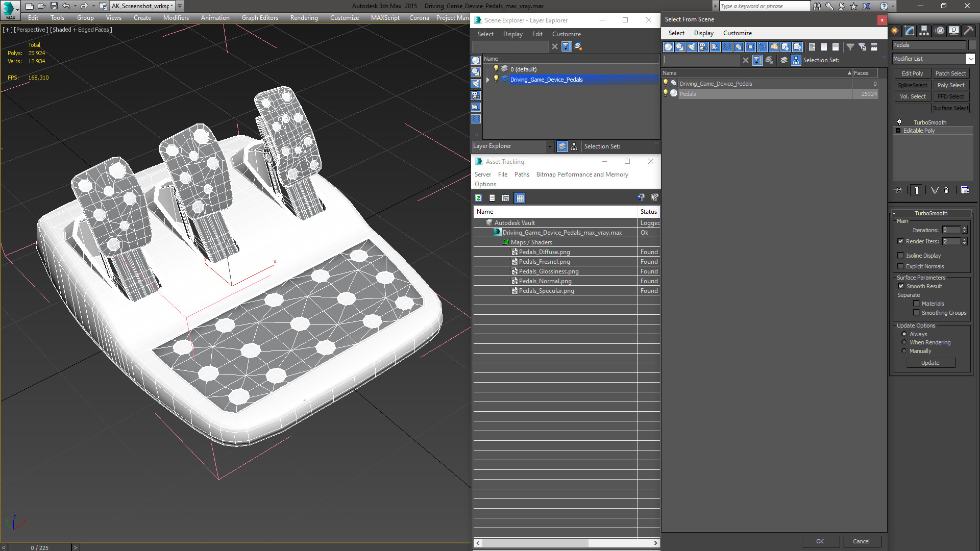Open the Hierarchy command panel tab

[924, 31]
